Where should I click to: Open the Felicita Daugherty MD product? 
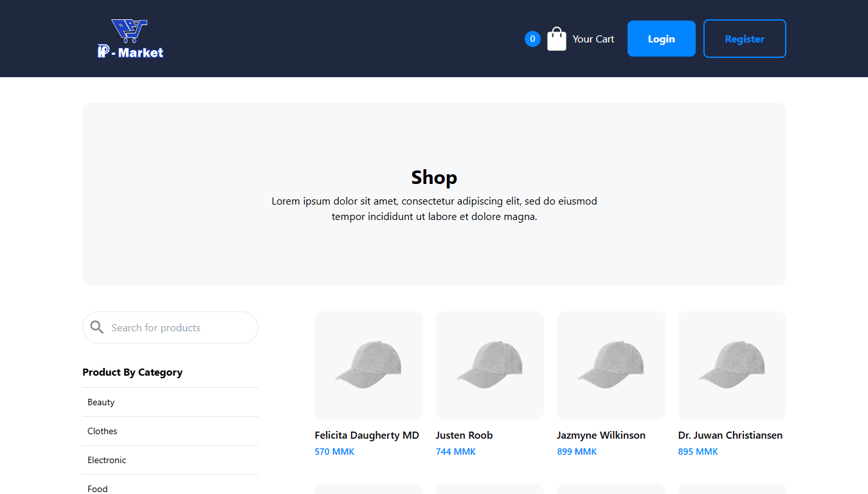coord(366,435)
